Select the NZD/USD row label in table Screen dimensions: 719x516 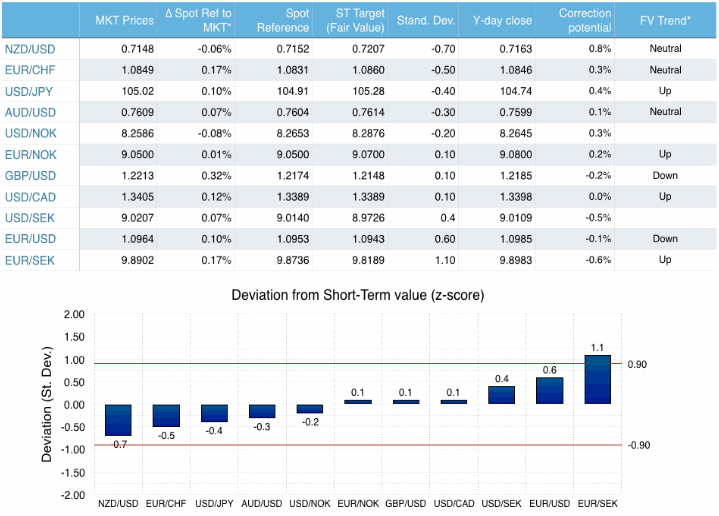[29, 49]
